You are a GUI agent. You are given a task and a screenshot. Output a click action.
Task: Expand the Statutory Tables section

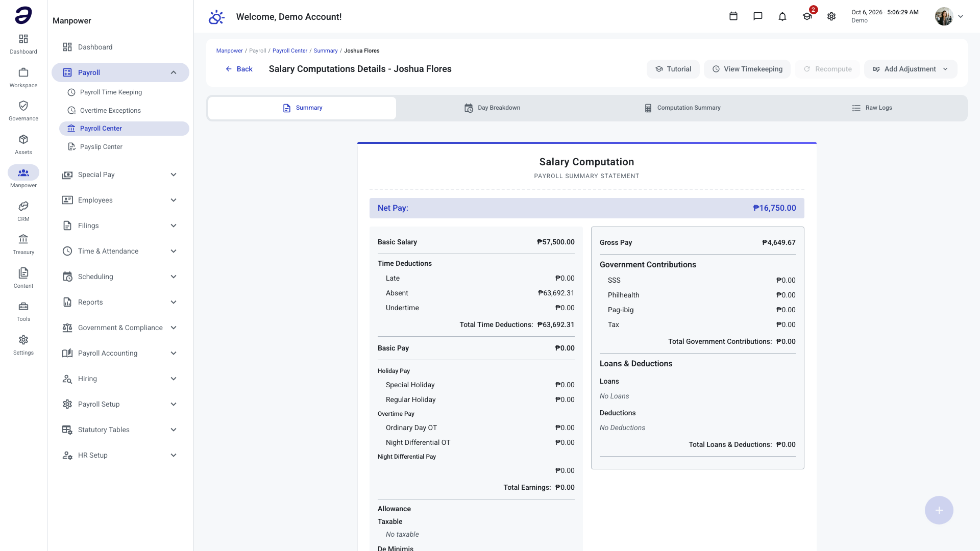coord(120,430)
